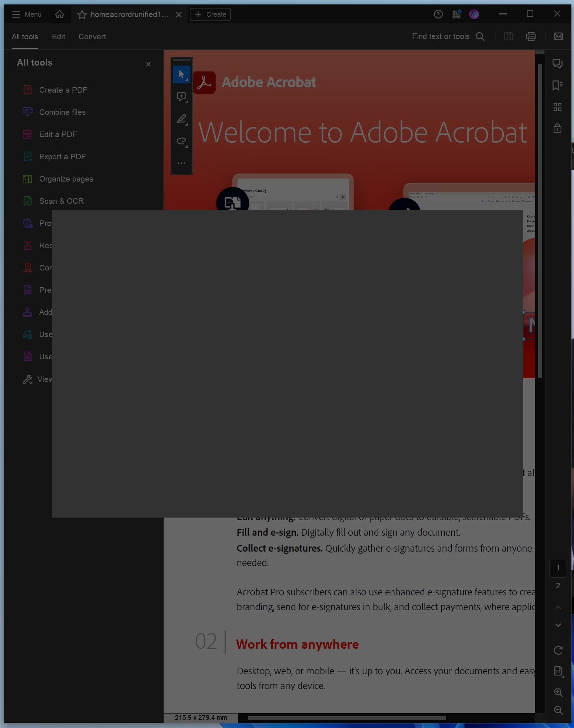Switch to the Edit tab
574x728 pixels.
click(59, 37)
